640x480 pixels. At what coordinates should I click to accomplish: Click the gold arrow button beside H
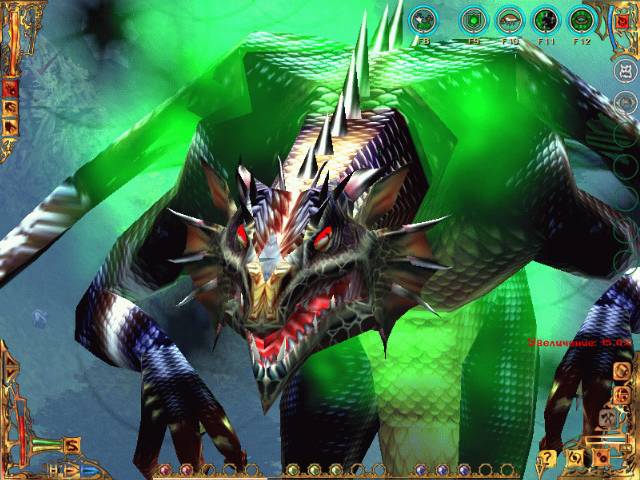69,470
